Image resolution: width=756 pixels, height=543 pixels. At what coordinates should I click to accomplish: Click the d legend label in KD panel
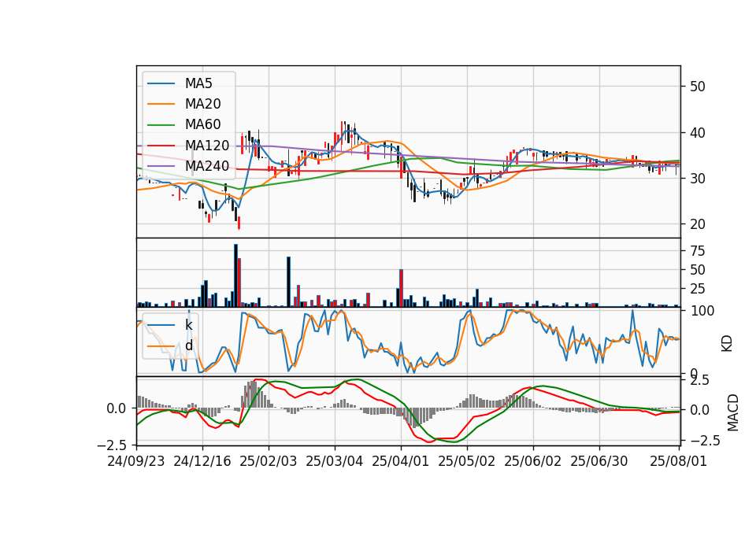pyautogui.click(x=189, y=345)
